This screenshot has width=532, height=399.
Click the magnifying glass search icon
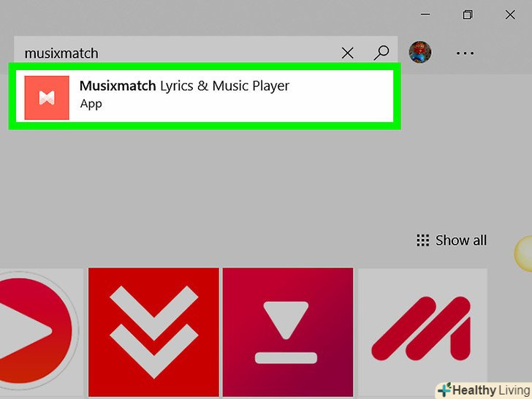[x=381, y=53]
